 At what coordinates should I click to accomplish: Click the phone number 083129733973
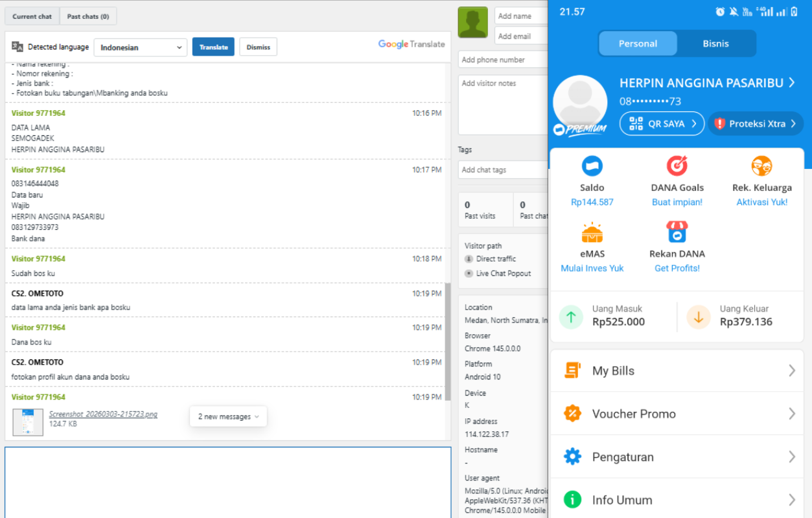[x=35, y=227]
